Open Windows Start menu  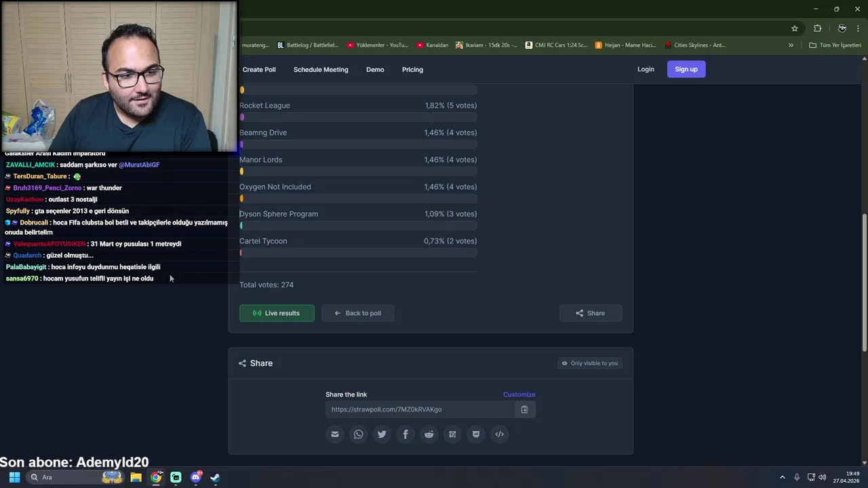[x=14, y=477]
